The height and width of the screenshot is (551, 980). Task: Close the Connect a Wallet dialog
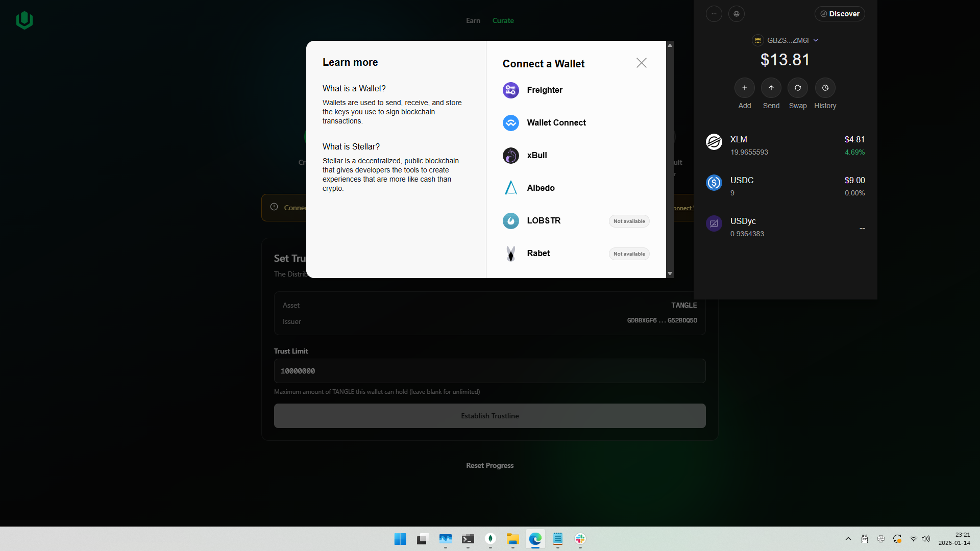click(x=641, y=63)
